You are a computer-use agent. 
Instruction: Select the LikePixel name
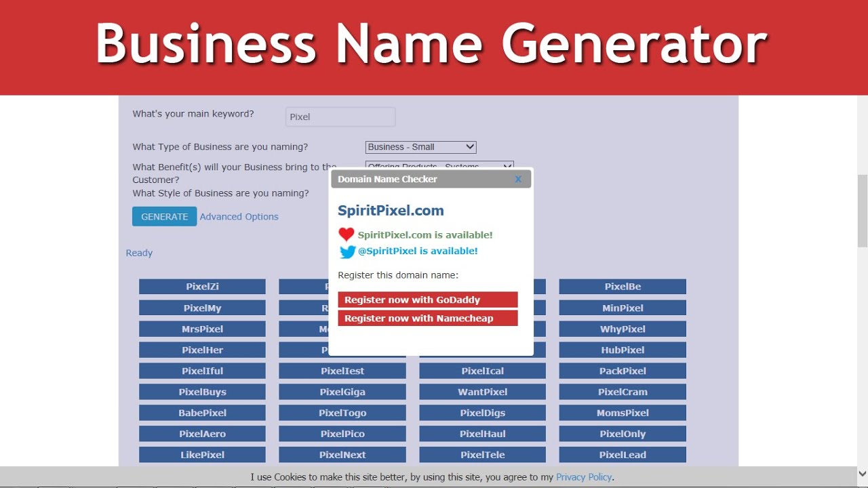202,455
